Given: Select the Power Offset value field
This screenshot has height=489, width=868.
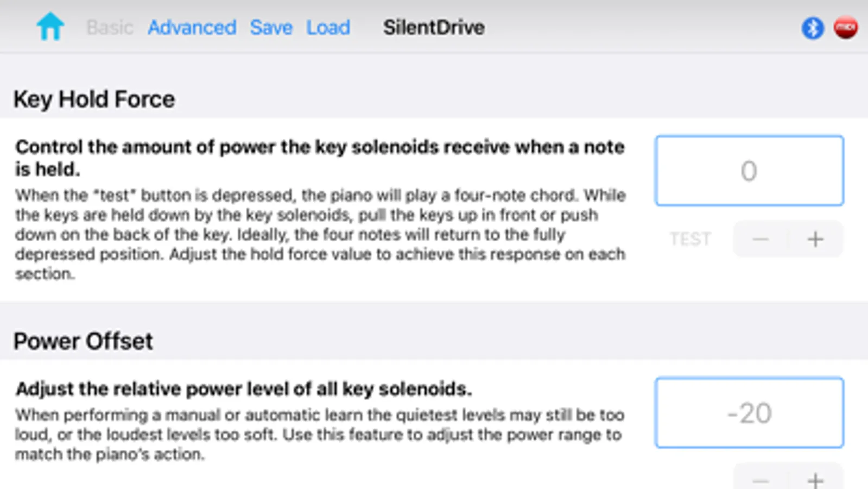Looking at the screenshot, I should (749, 413).
